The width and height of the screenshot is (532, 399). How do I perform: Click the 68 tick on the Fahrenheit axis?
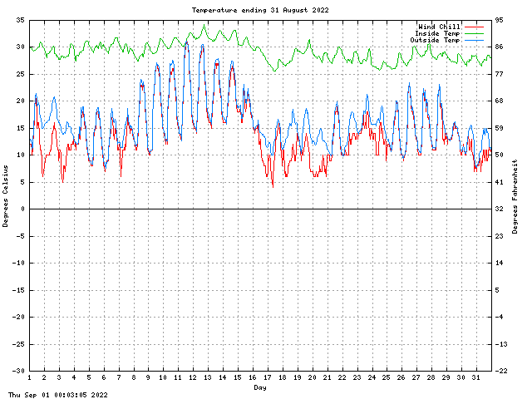[x=499, y=101]
